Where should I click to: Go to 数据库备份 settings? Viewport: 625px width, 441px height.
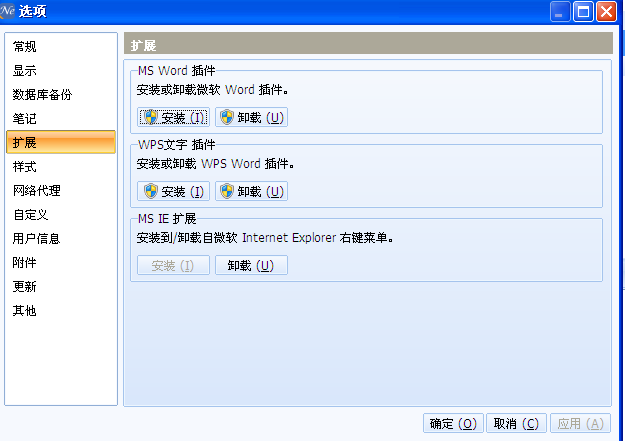(x=42, y=95)
